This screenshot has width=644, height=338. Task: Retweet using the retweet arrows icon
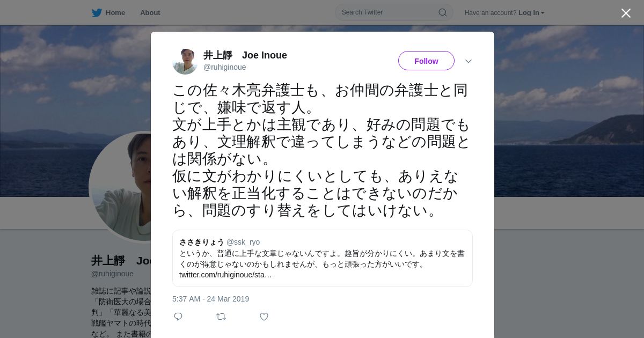pos(221,317)
